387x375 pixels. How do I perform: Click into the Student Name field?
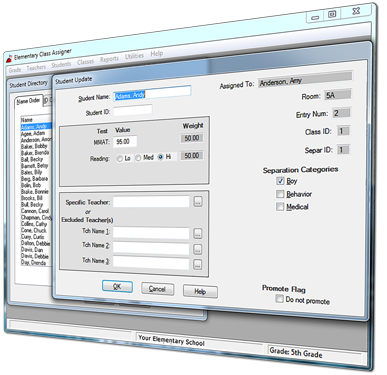pos(152,93)
